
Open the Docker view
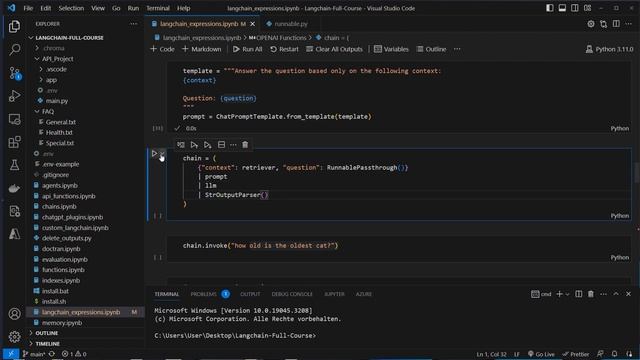tap(14, 188)
